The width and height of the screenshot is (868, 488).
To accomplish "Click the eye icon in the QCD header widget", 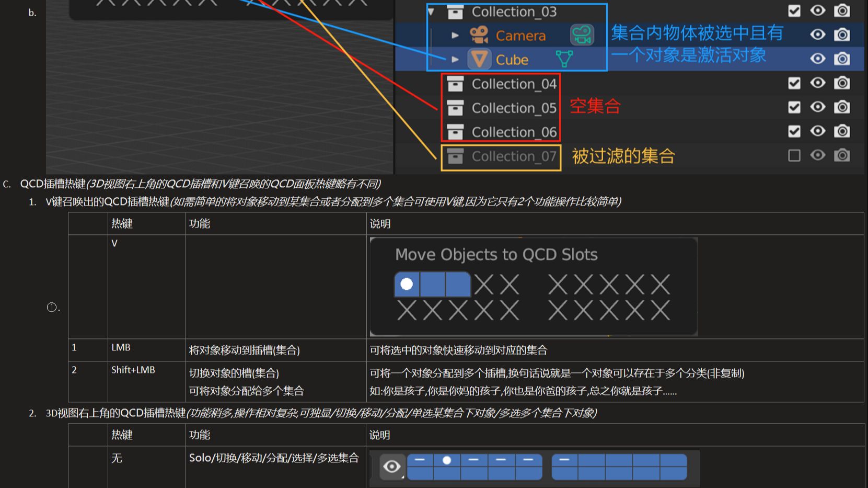I will pos(391,466).
